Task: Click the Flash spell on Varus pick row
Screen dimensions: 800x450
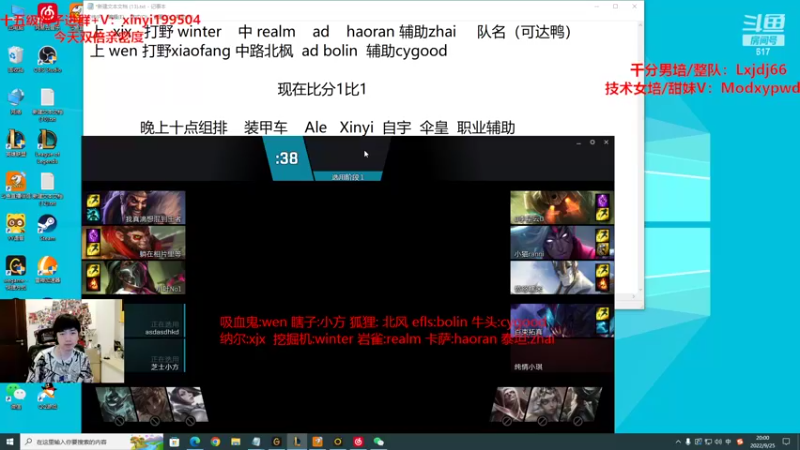Action: pos(602,236)
